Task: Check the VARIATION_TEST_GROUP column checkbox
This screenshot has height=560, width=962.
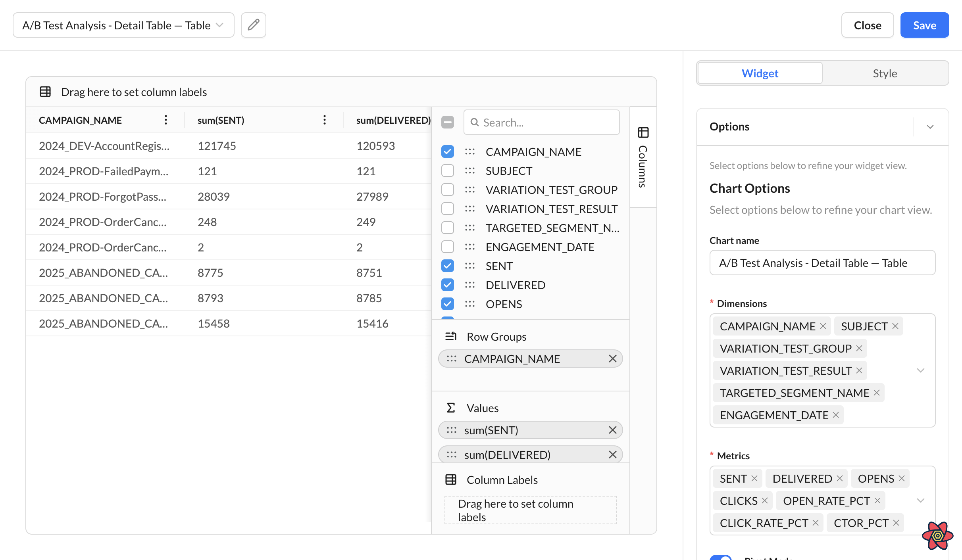Action: point(448,190)
